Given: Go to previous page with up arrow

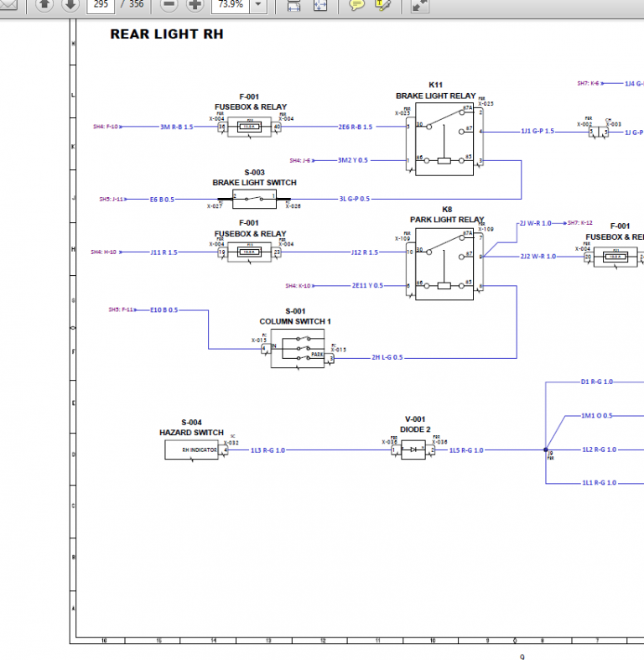Looking at the screenshot, I should 44,5.
